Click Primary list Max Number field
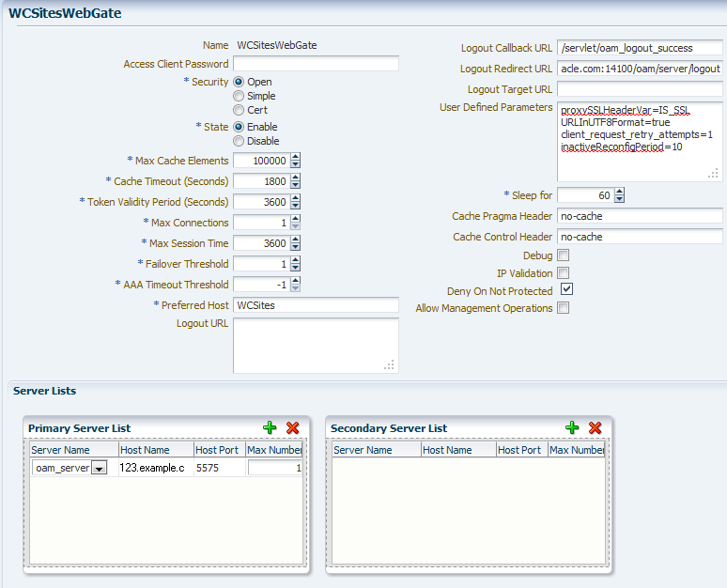 point(275,468)
